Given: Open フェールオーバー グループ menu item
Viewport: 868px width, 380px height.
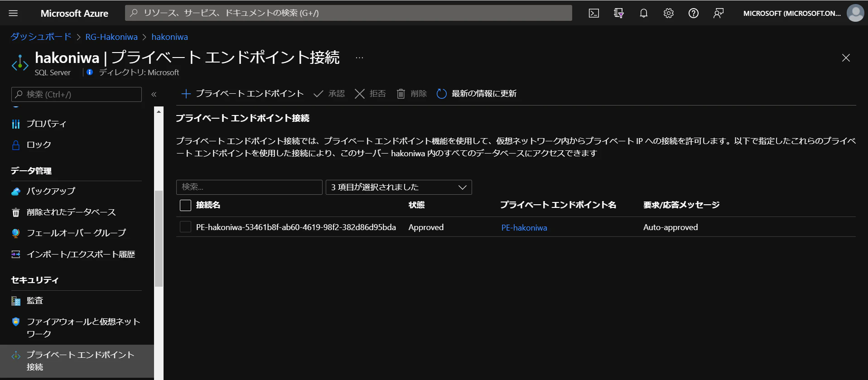Looking at the screenshot, I should coord(76,233).
